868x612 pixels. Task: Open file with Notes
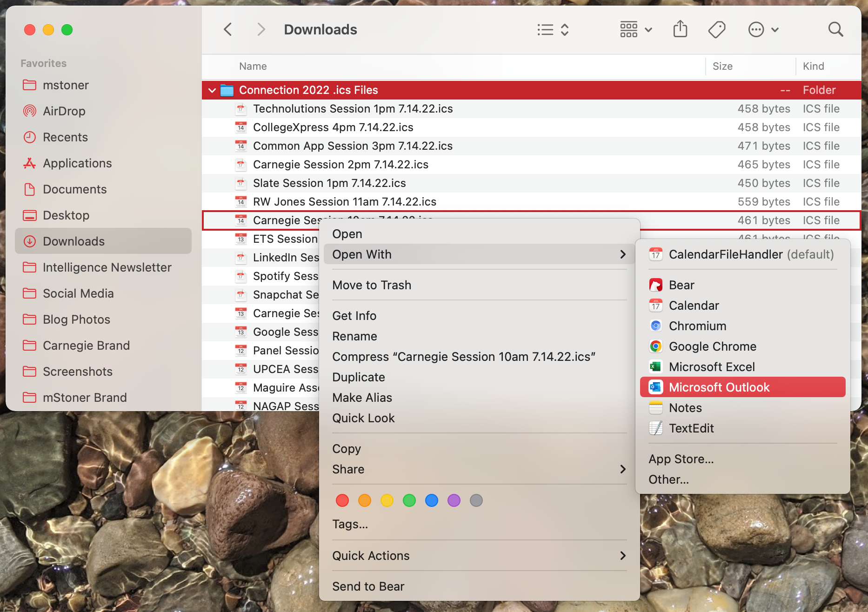tap(742, 408)
